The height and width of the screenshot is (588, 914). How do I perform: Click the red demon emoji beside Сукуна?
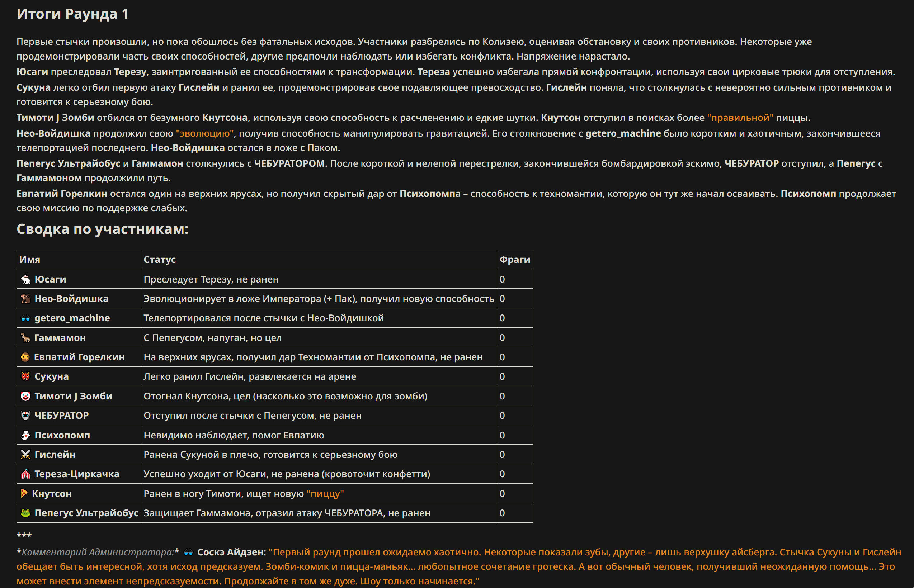[25, 376]
